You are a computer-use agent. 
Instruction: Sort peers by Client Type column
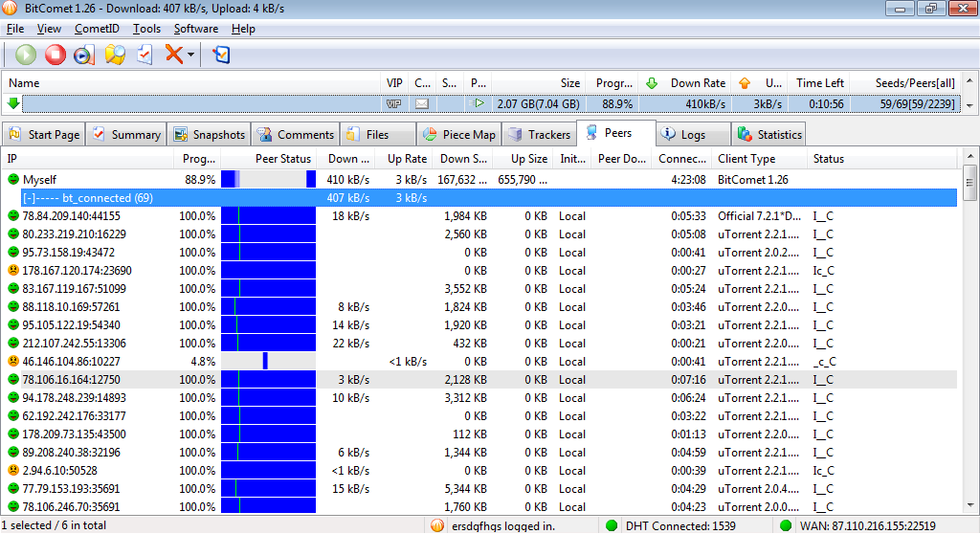746,159
